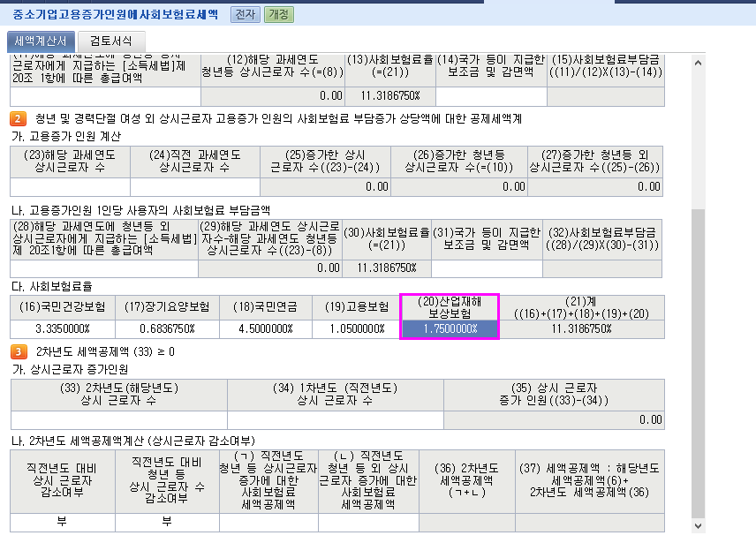Select the 장기요양보험 0.6836750% cell
This screenshot has width=756, height=558.
pyautogui.click(x=167, y=329)
